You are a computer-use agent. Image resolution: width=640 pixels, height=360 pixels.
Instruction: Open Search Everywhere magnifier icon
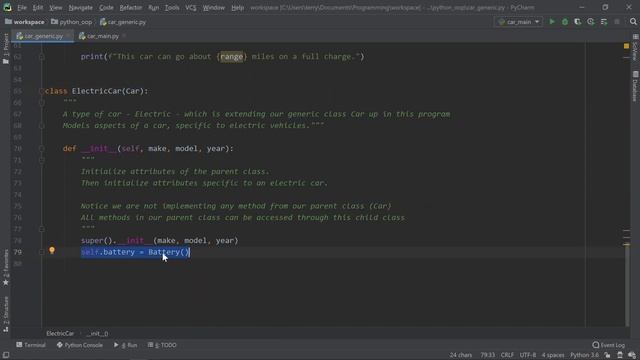coord(633,22)
